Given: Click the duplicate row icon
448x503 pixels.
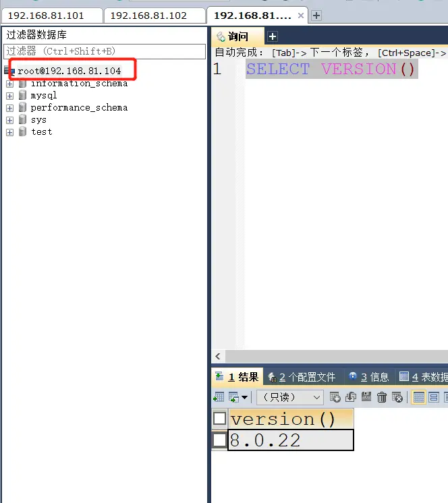Looking at the screenshot, I should point(351,397).
